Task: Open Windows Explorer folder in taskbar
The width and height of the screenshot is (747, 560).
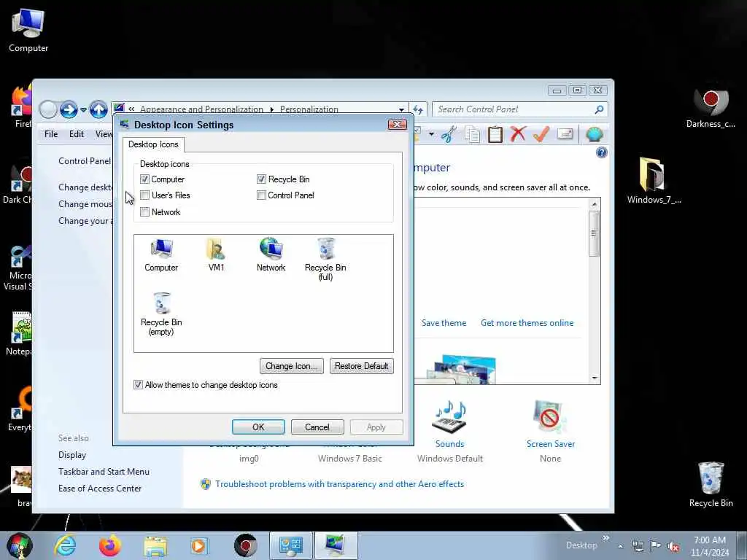Action: [155, 545]
